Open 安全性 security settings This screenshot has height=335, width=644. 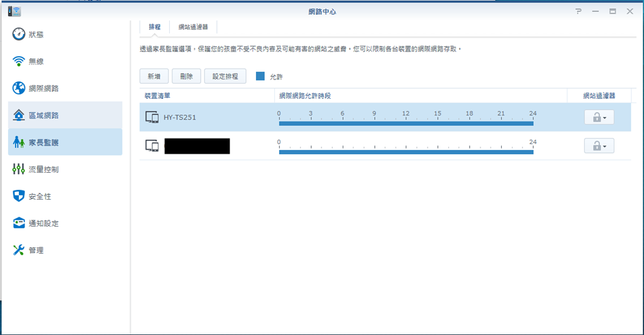tap(65, 196)
